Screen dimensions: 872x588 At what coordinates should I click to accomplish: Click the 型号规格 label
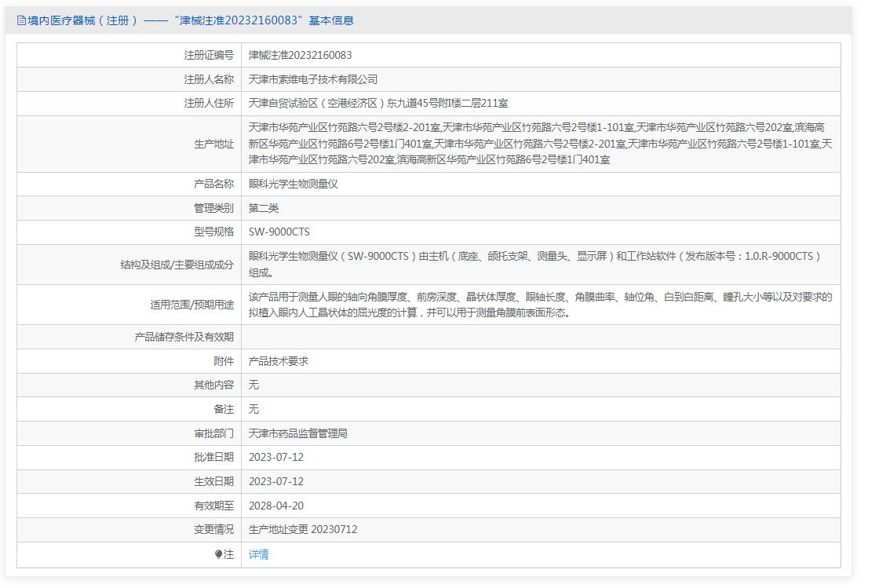(x=214, y=232)
